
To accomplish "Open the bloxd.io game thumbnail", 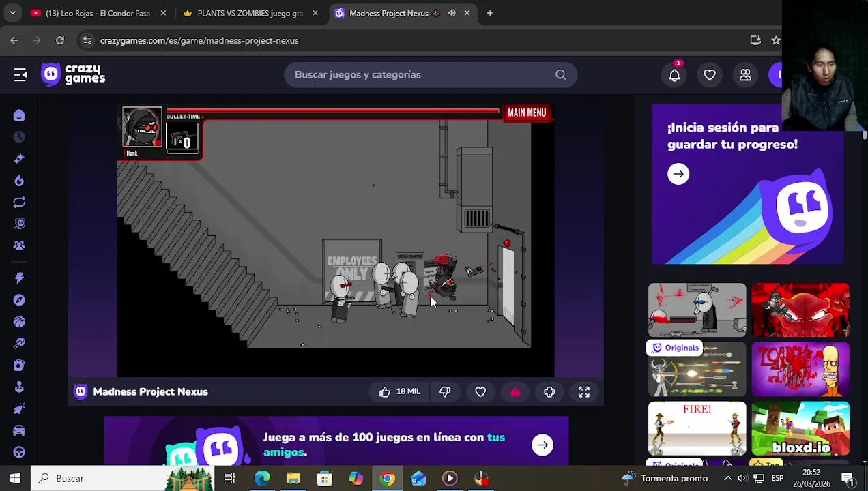I will point(800,428).
